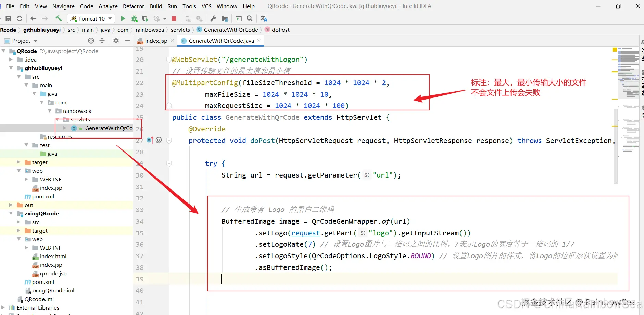
Task: Click the Synchronize/reload icon in the toolbar
Action: 20,18
